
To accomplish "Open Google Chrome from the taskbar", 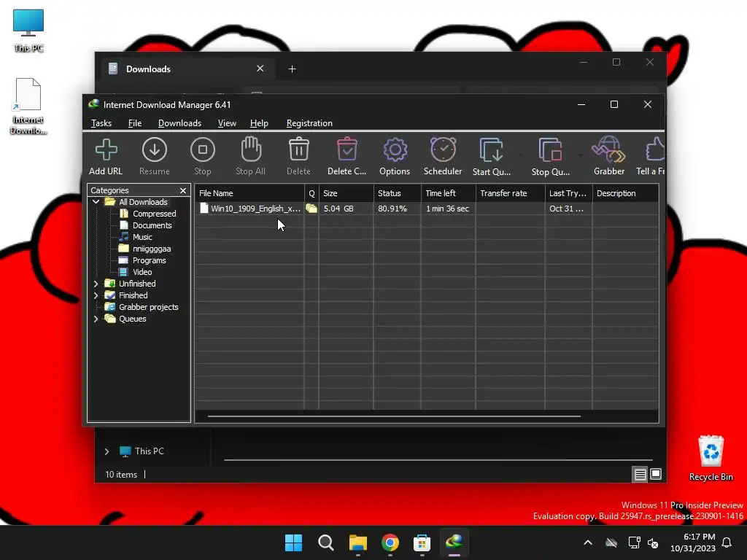I will [x=390, y=542].
